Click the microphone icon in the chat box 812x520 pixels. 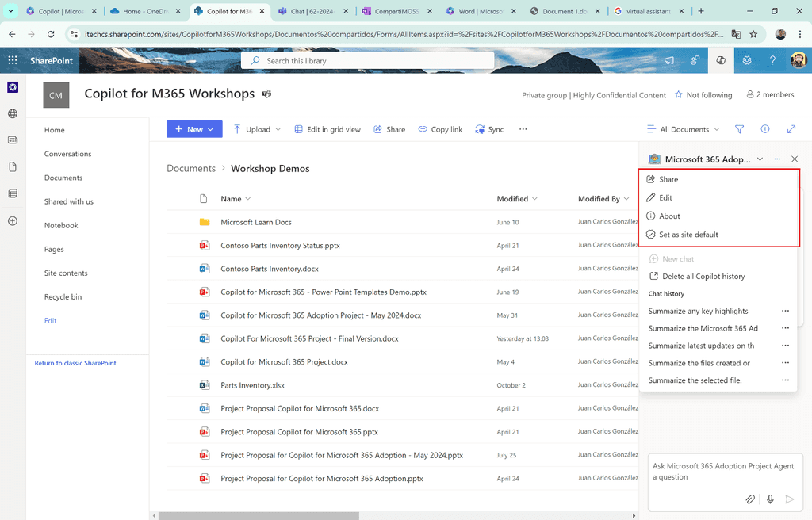pyautogui.click(x=770, y=499)
